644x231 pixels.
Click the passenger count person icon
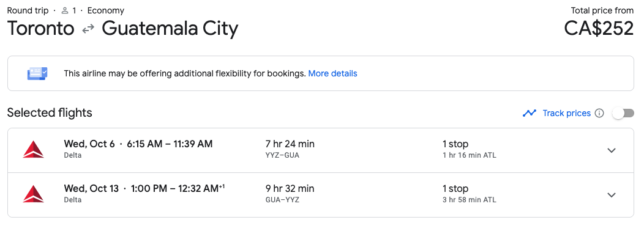click(x=64, y=10)
